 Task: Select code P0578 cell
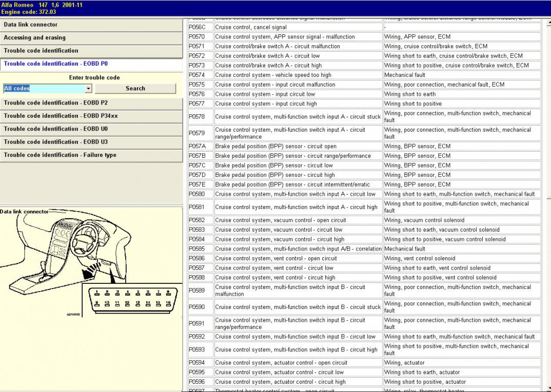pyautogui.click(x=201, y=116)
